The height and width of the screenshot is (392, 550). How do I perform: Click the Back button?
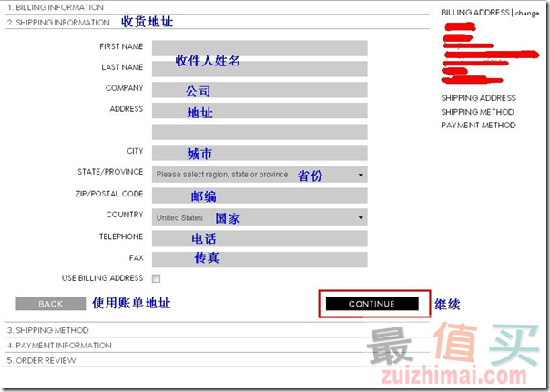[x=50, y=304]
